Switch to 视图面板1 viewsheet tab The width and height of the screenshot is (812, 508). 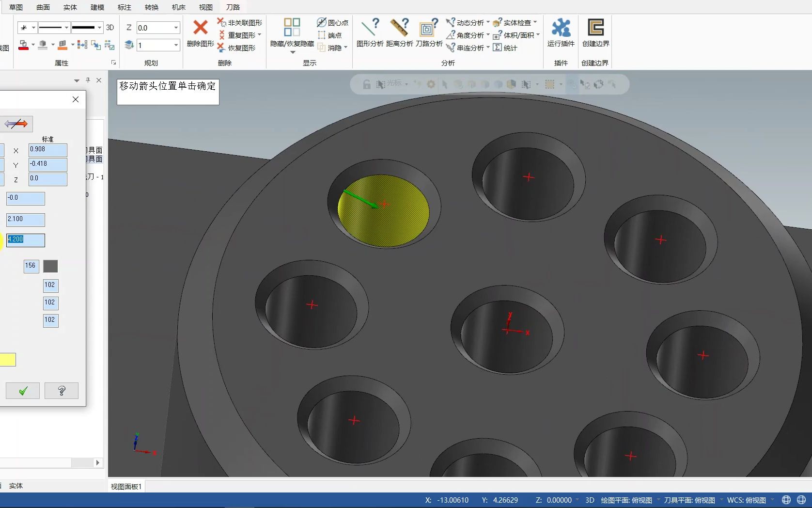[126, 487]
